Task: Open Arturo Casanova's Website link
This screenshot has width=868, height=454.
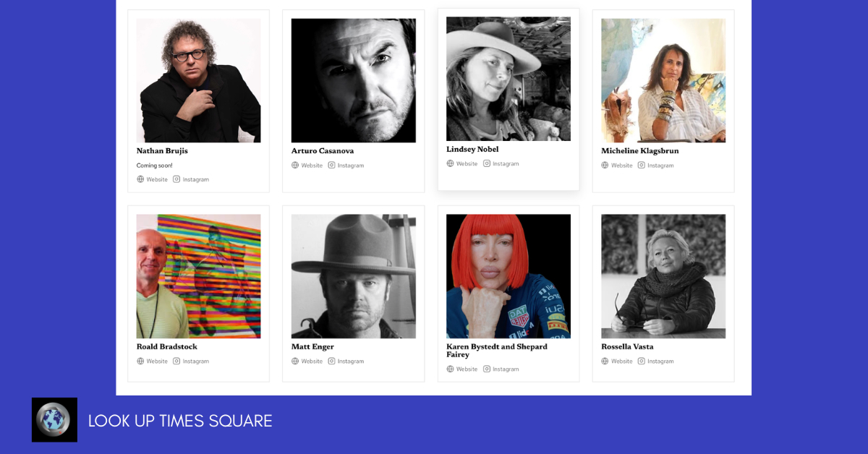Action: (312, 166)
